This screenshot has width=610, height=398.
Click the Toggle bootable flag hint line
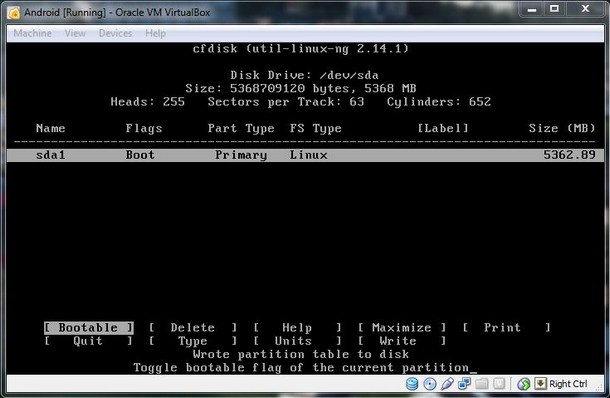pos(301,368)
